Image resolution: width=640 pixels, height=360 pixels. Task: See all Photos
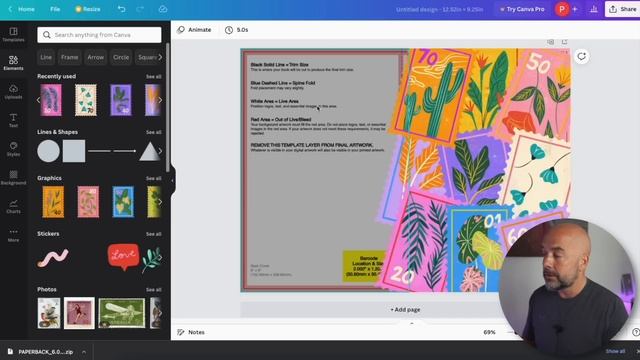point(153,289)
